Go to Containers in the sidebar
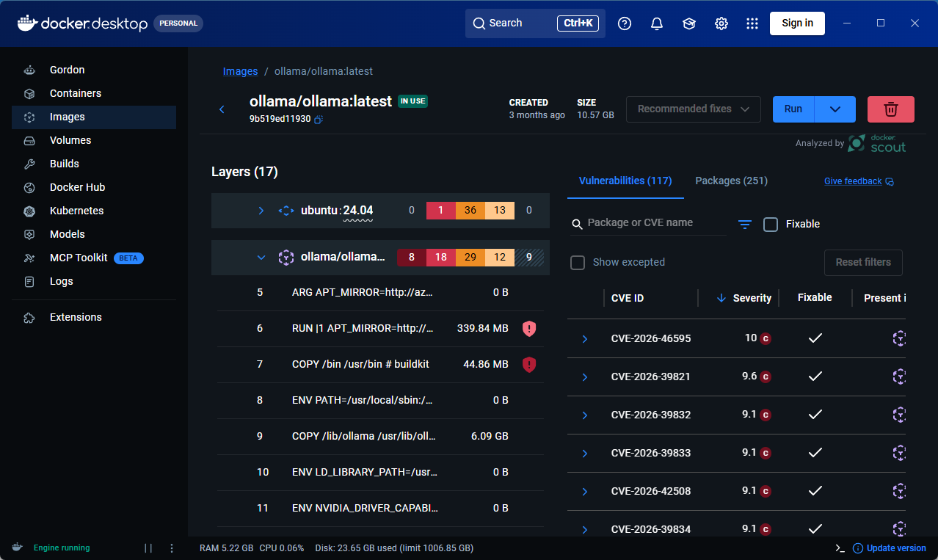 point(94,93)
